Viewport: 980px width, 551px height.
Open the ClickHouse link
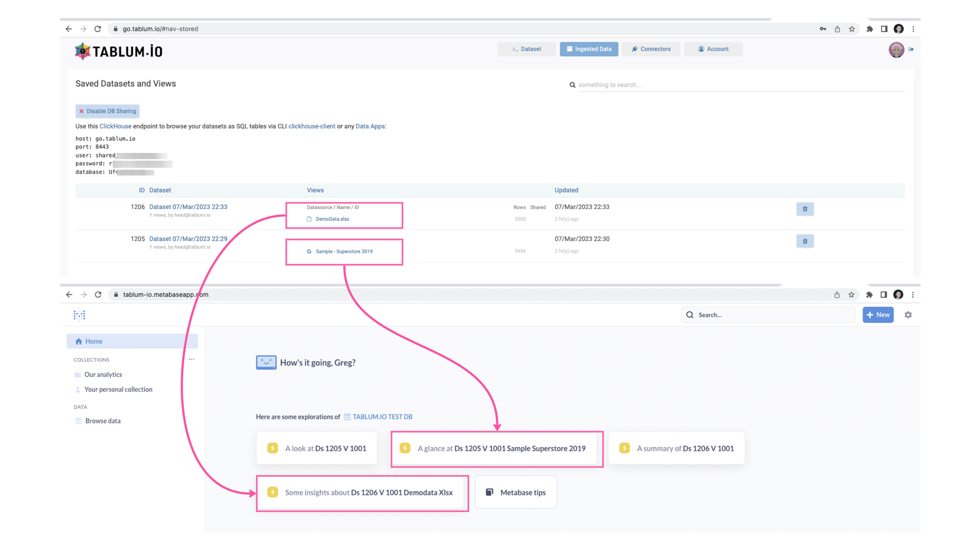[x=115, y=126]
